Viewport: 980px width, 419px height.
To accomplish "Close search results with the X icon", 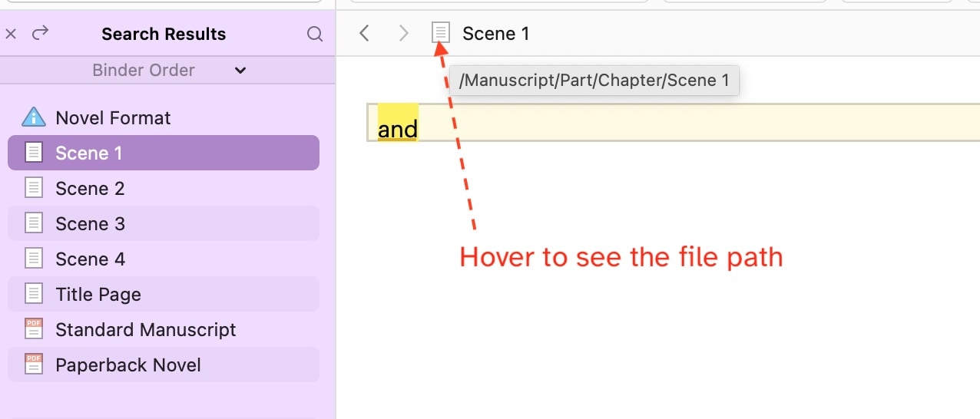I will click(x=11, y=34).
